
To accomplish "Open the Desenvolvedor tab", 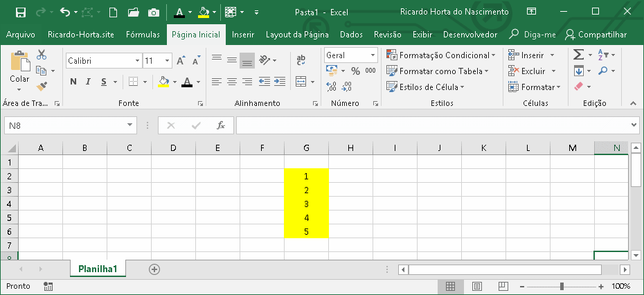I will pos(470,35).
